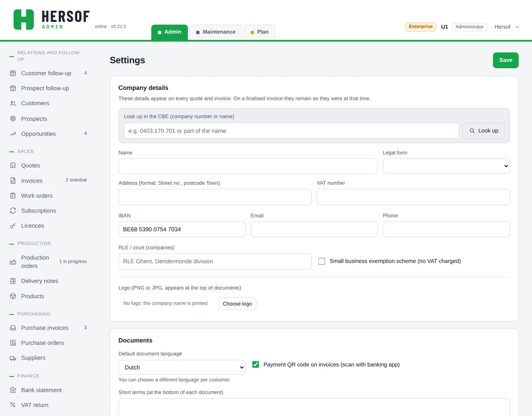The height and width of the screenshot is (416, 532).
Task: Open the Default document language dropdown
Action: (x=182, y=367)
